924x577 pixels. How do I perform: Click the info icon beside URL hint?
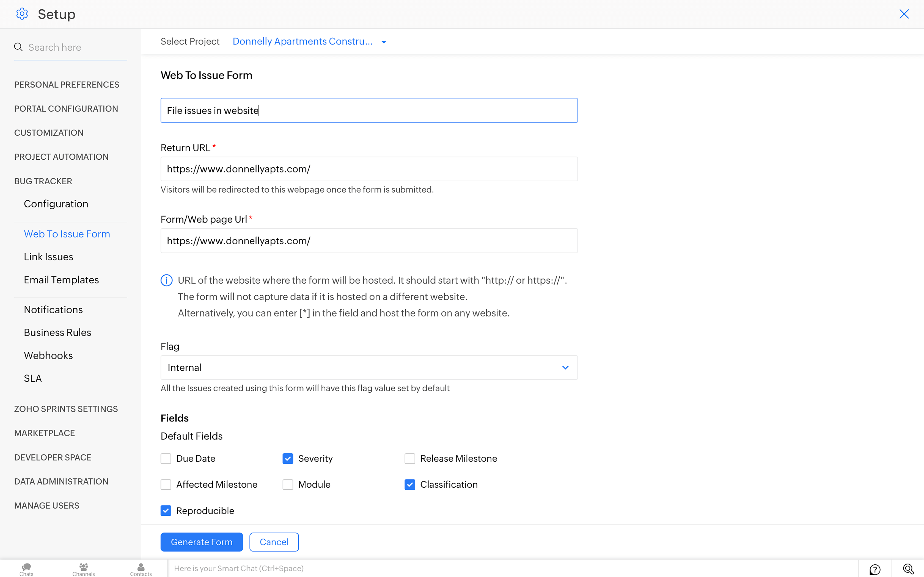166,280
